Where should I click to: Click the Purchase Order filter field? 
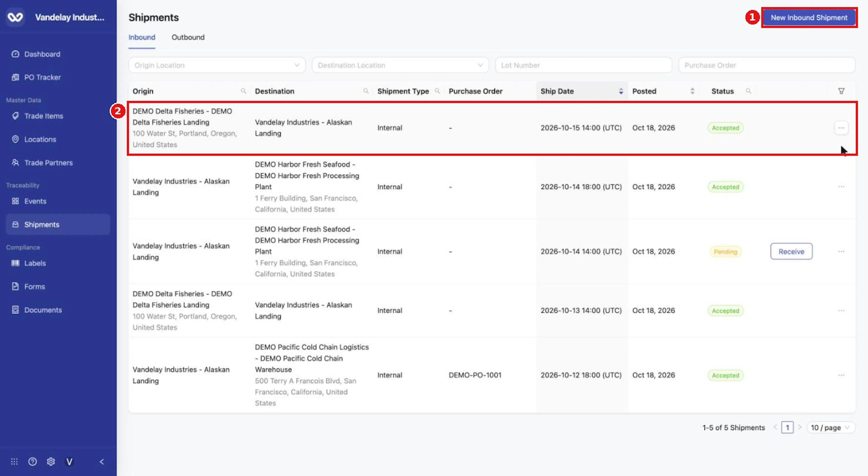point(767,65)
